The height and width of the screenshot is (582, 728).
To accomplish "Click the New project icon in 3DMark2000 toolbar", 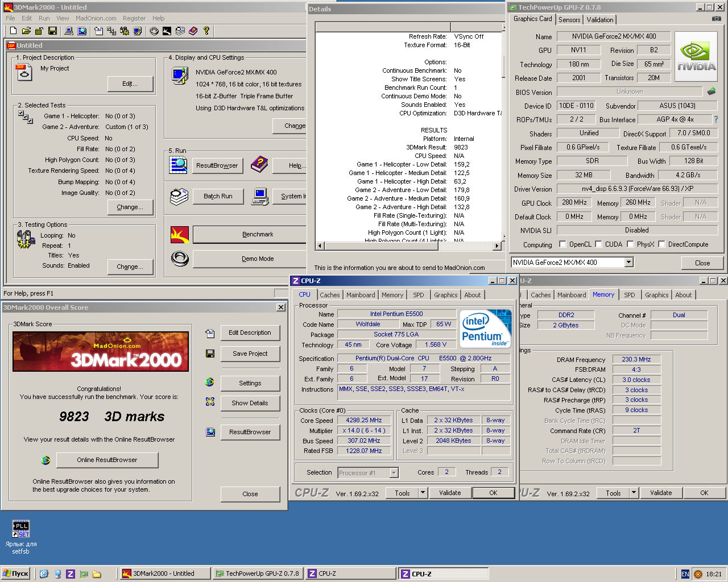I will pyautogui.click(x=13, y=31).
